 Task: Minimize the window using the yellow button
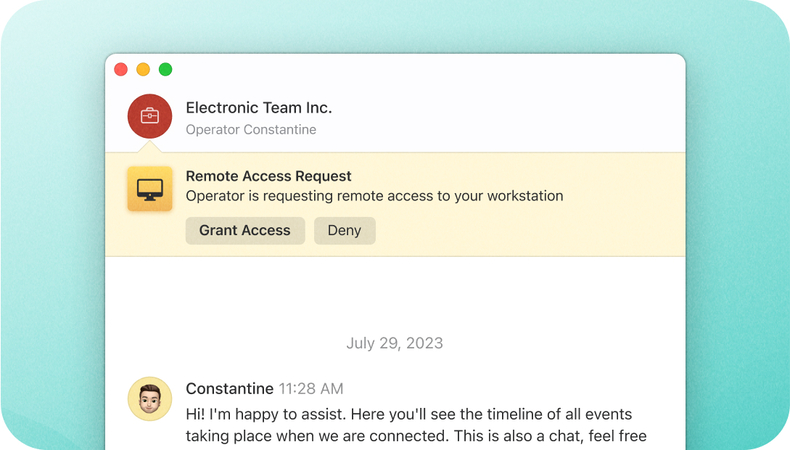143,69
